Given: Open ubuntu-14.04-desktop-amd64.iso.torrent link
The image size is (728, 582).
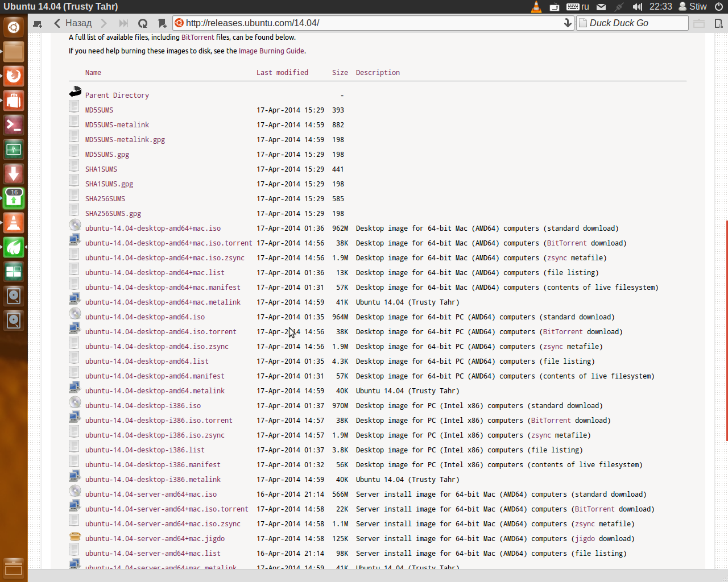Looking at the screenshot, I should (161, 332).
